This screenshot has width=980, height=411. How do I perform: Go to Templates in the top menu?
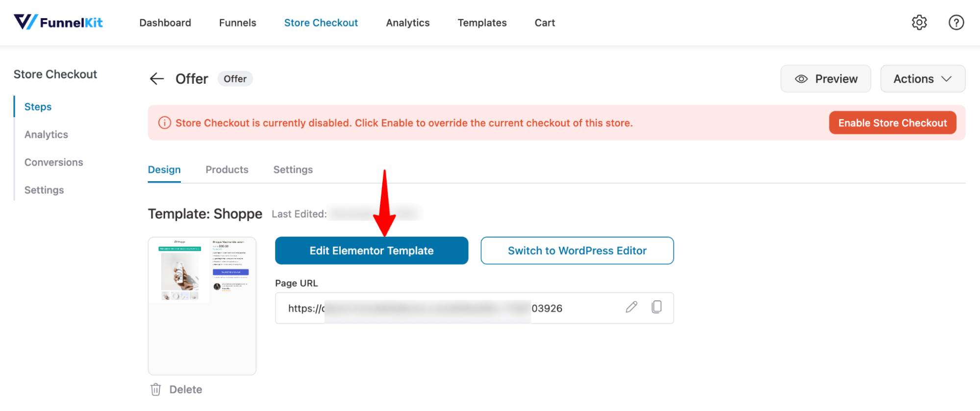pos(482,23)
